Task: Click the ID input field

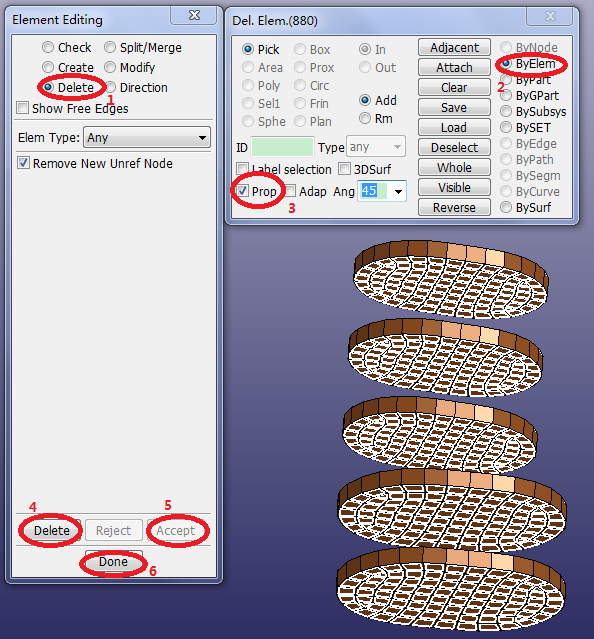Action: (x=282, y=147)
